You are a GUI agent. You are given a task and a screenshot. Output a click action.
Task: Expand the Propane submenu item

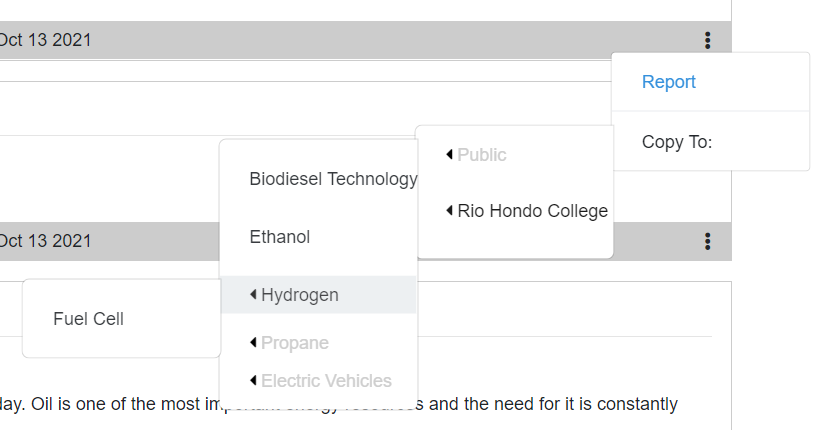tap(295, 343)
